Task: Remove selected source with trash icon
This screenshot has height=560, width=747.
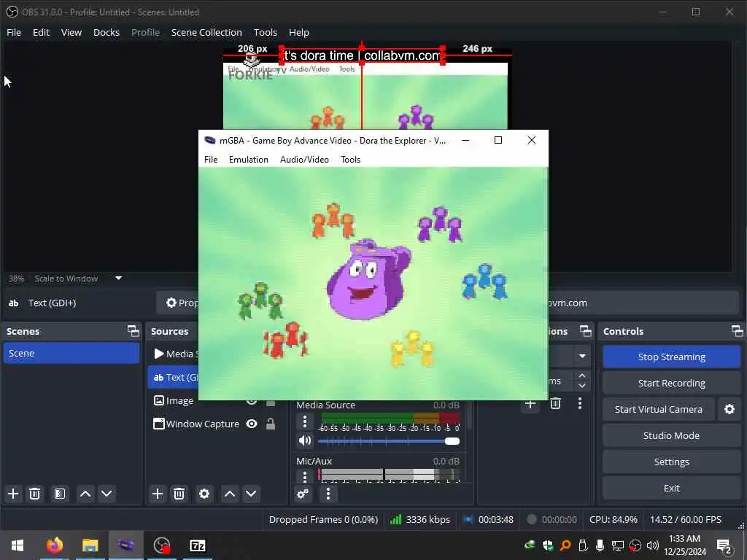Action: [x=179, y=494]
